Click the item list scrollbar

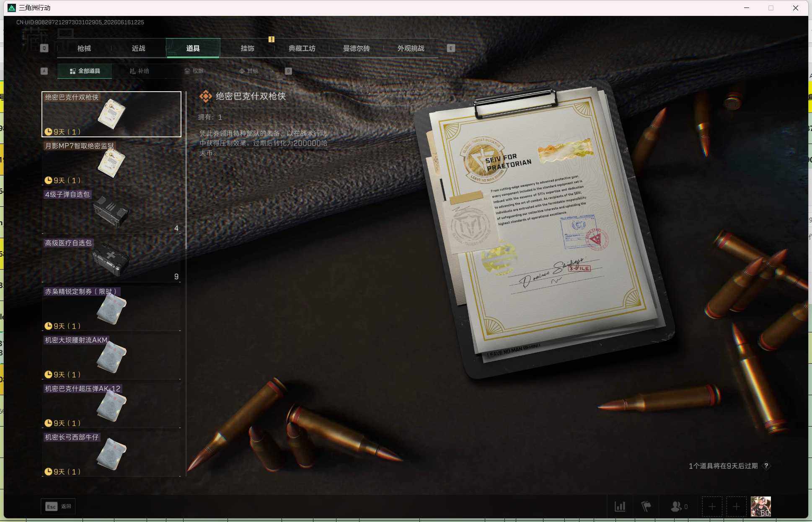pyautogui.click(x=186, y=171)
